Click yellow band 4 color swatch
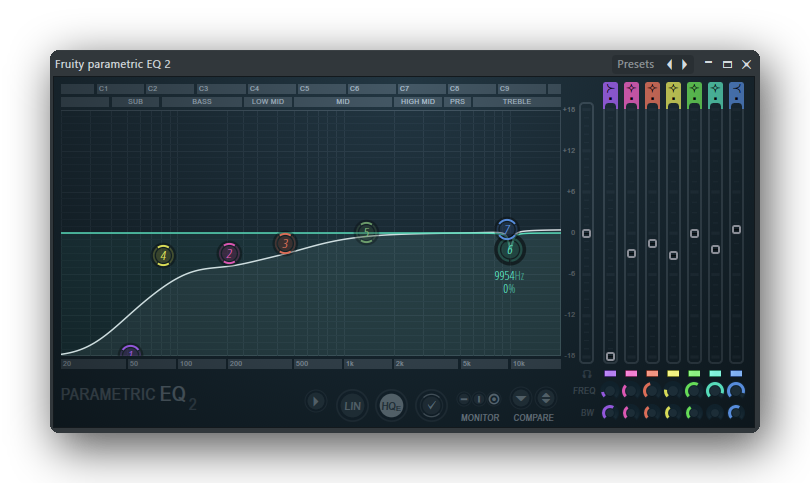 (x=673, y=373)
